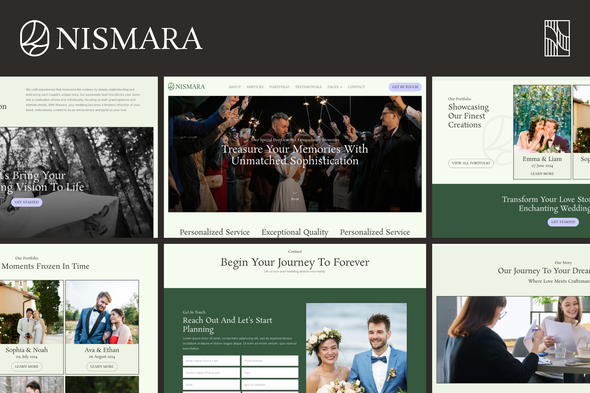
Task: Open Learn More for Emma & Liam
Action: point(542,174)
